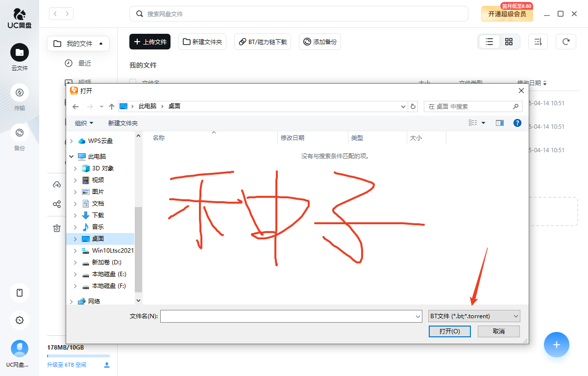Open the BT文件 file type dropdown

[x=474, y=316]
